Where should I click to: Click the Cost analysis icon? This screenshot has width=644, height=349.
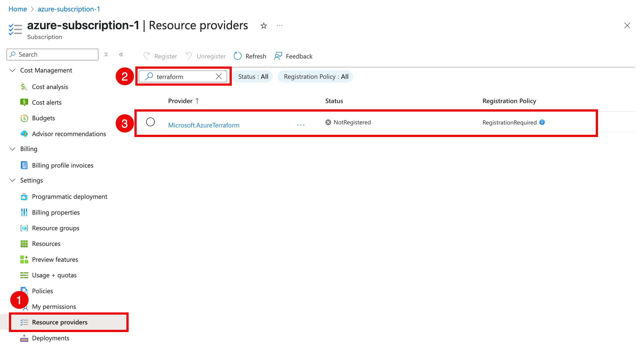point(24,87)
